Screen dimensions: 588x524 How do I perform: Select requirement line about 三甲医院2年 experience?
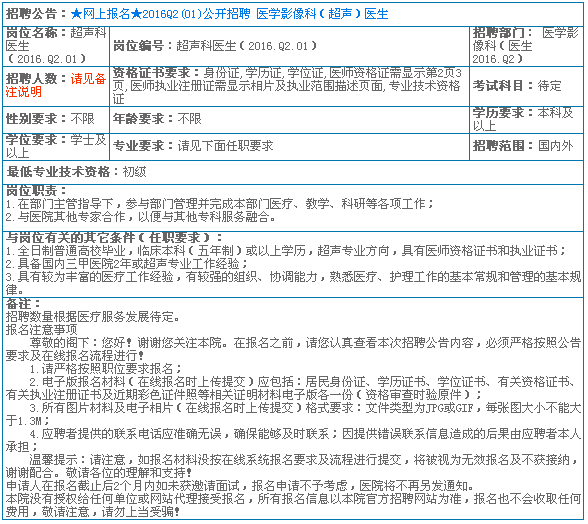126,264
